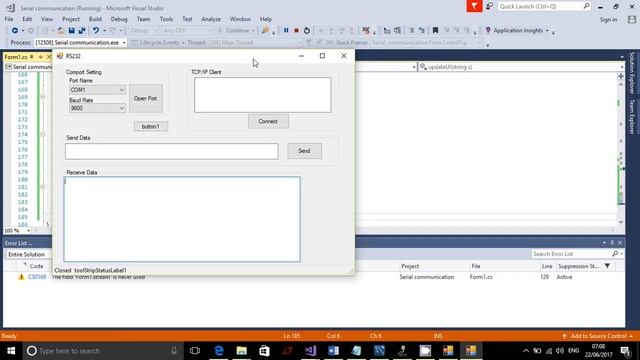Switch to Visual Studio on the taskbar
Image resolution: width=640 pixels, height=360 pixels.
click(x=311, y=351)
